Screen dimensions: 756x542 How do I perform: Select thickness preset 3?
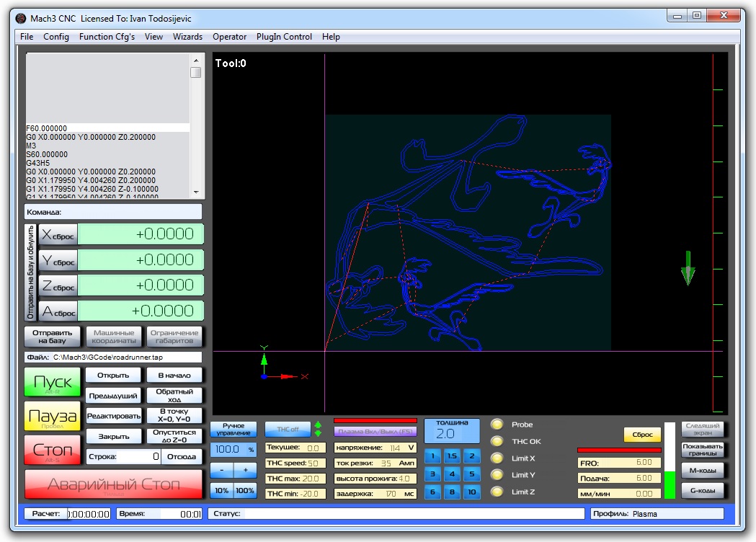(x=432, y=474)
